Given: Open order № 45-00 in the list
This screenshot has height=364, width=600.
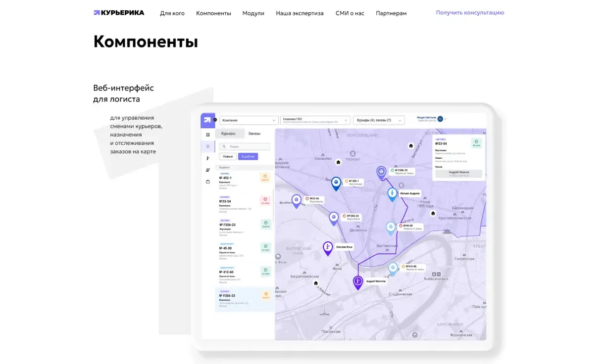Looking at the screenshot, I should (244, 251).
